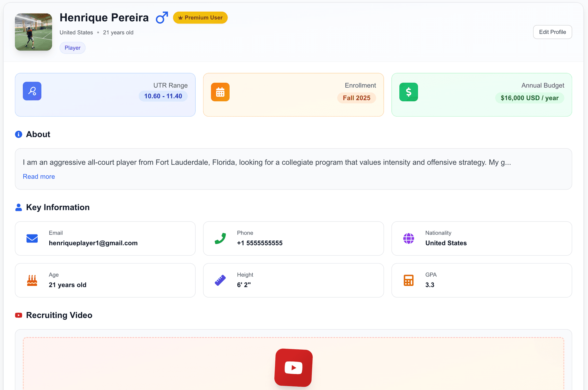Click the globe icon in the Nationality card
Viewport: 588px width, 390px height.
click(409, 238)
